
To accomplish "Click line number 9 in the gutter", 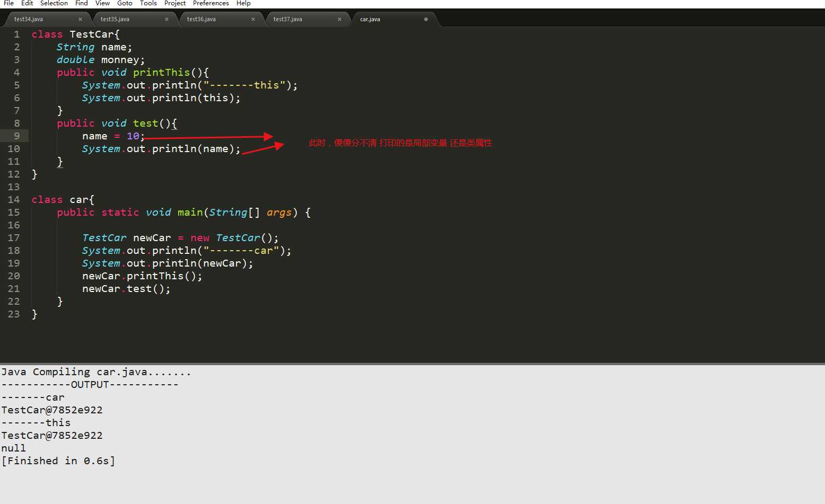I will [x=17, y=136].
